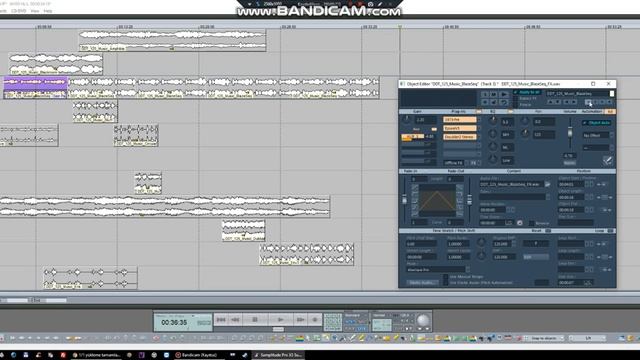Viewport: 640px width, 360px height.
Task: Click the purple selected clip on timeline
Action: [36, 88]
